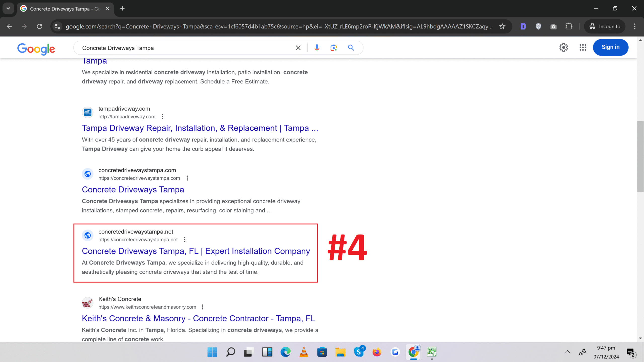The width and height of the screenshot is (644, 362).
Task: Launch Firefox from the taskbar
Action: point(377,352)
